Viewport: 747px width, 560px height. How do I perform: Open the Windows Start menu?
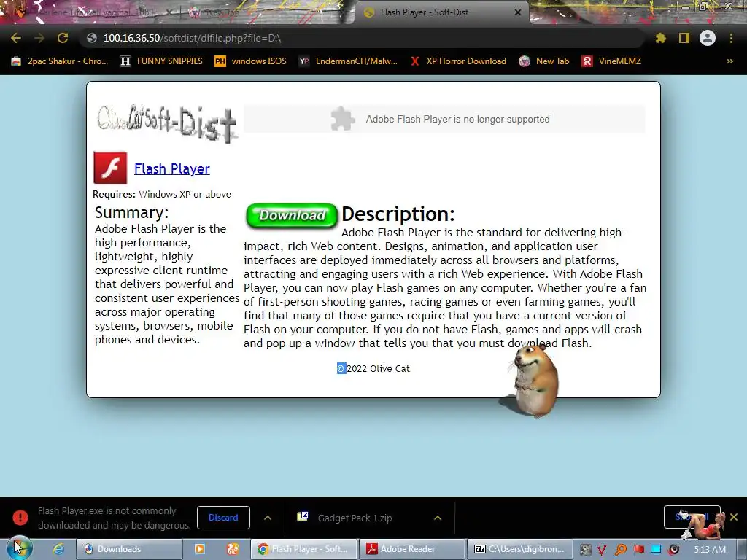pyautogui.click(x=19, y=548)
